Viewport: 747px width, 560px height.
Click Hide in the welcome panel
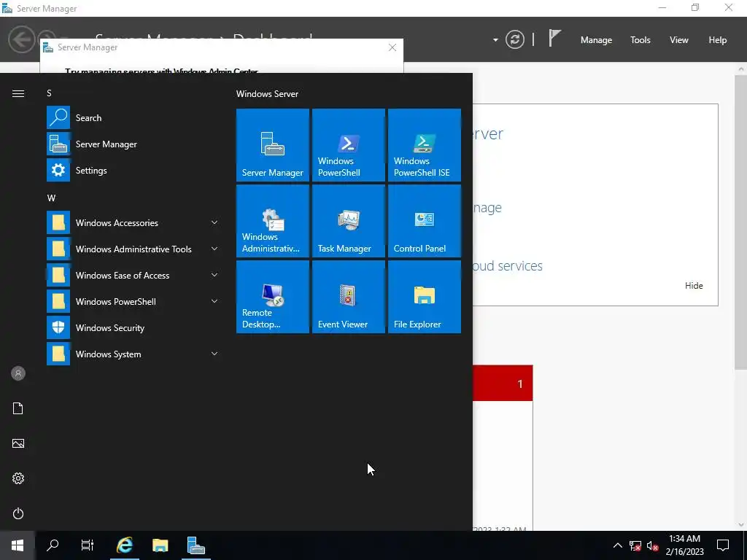pos(694,286)
